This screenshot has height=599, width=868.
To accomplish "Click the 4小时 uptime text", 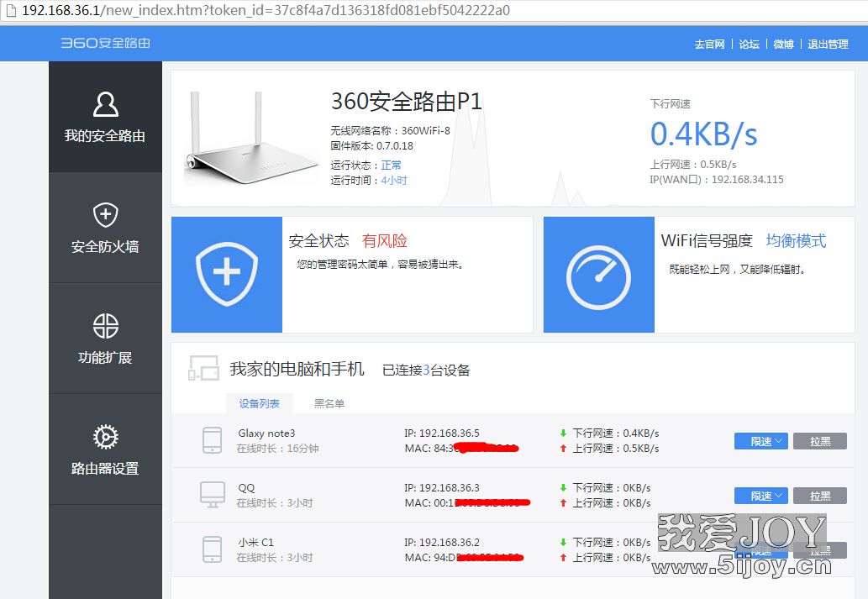I will (393, 181).
